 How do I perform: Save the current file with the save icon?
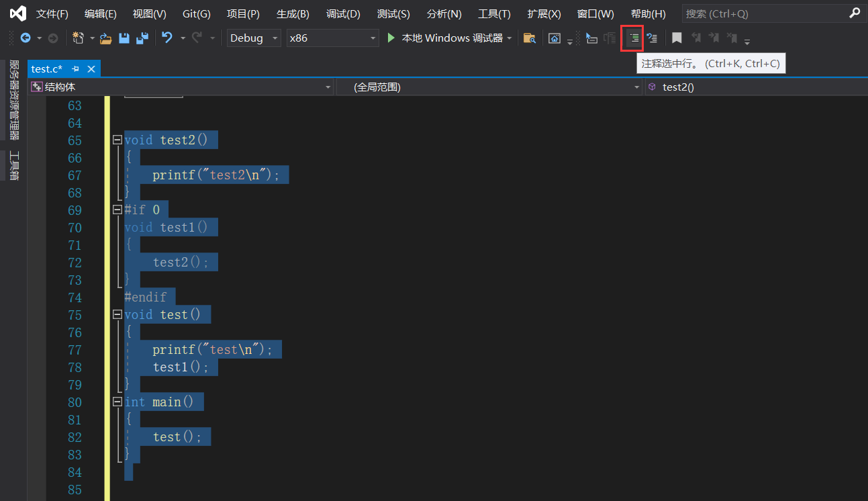(124, 38)
